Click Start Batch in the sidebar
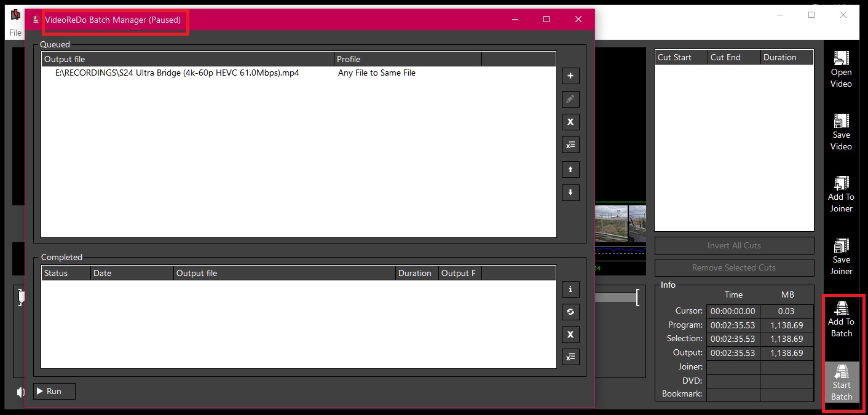This screenshot has width=868, height=415. [841, 382]
